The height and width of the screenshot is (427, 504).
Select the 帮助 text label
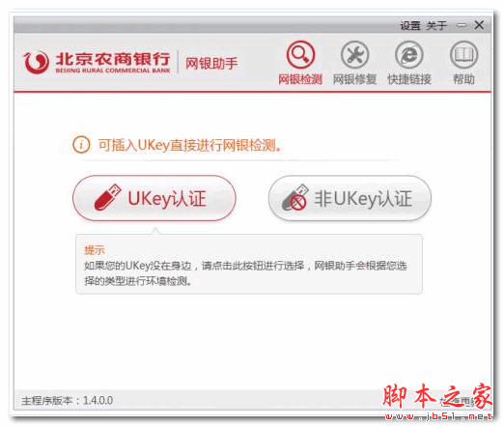463,79
